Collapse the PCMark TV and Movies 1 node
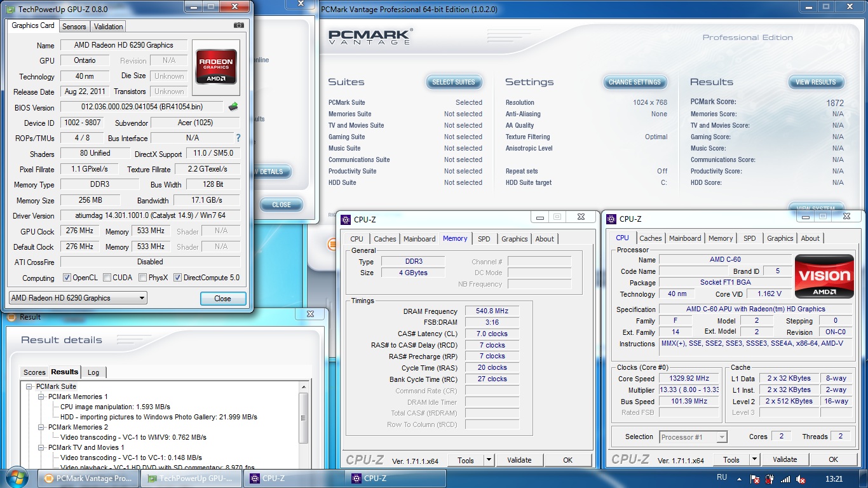 pos(41,447)
